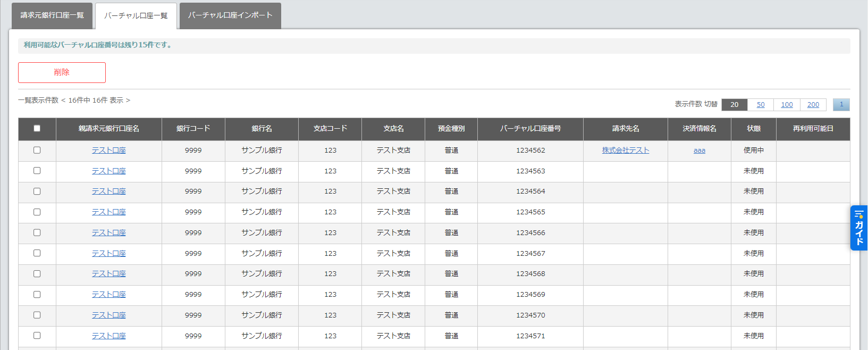Open the ガイド side panel icon
868x350 pixels.
859,228
